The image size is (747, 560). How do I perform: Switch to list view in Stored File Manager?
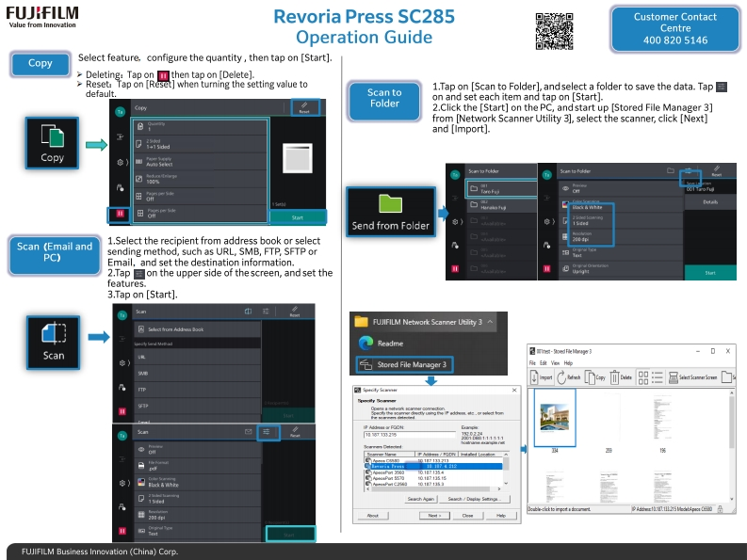point(658,377)
